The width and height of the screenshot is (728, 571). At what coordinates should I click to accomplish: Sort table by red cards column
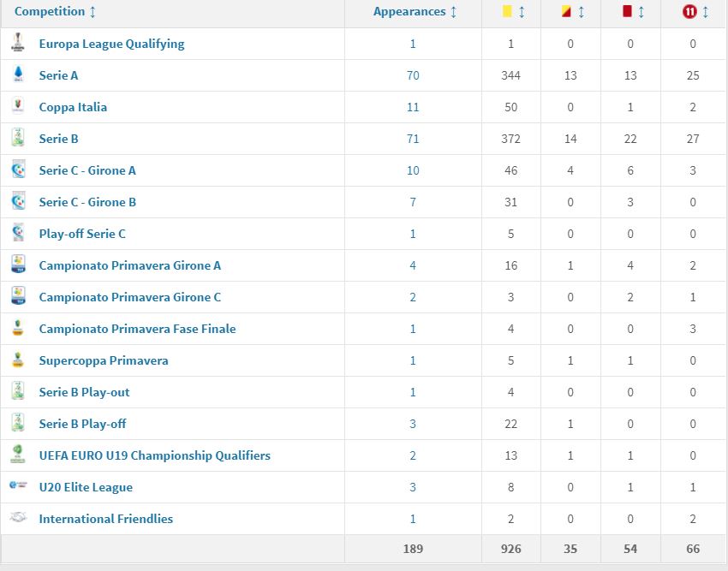(634, 12)
